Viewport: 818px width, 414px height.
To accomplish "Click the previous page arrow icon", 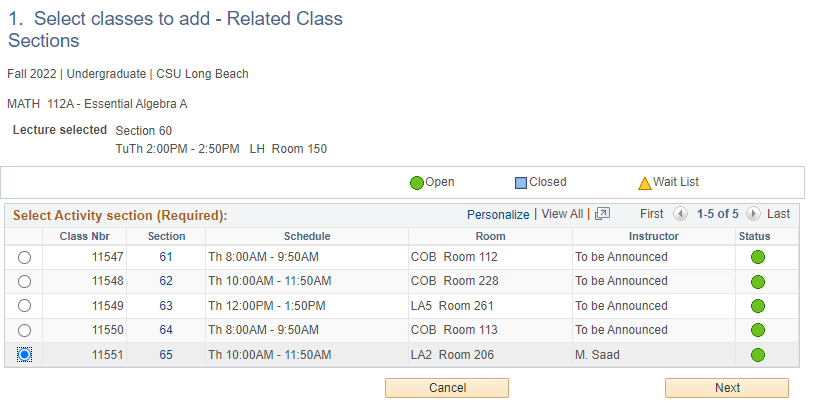I will click(x=680, y=214).
